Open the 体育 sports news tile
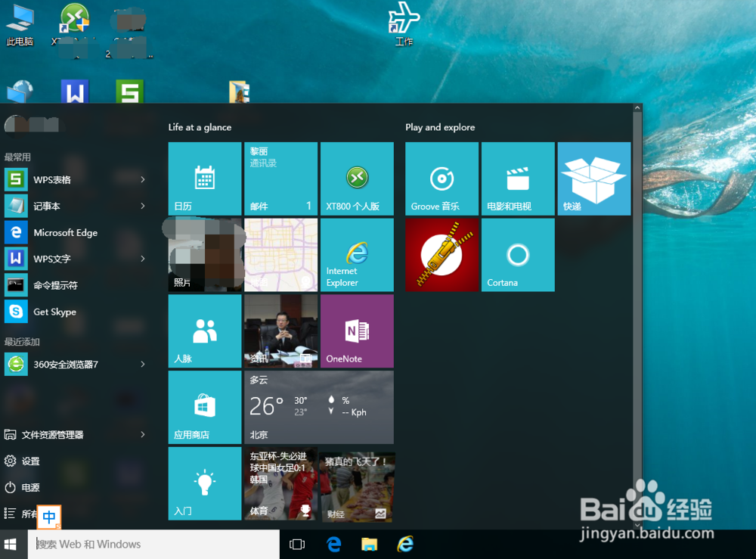Screen dimensions: 756x559 pos(280,483)
